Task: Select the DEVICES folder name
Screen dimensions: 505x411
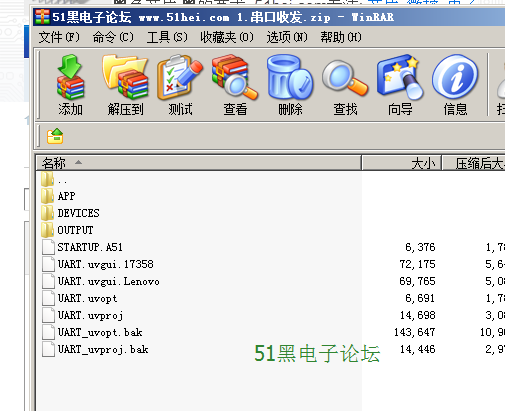Action: (78, 213)
